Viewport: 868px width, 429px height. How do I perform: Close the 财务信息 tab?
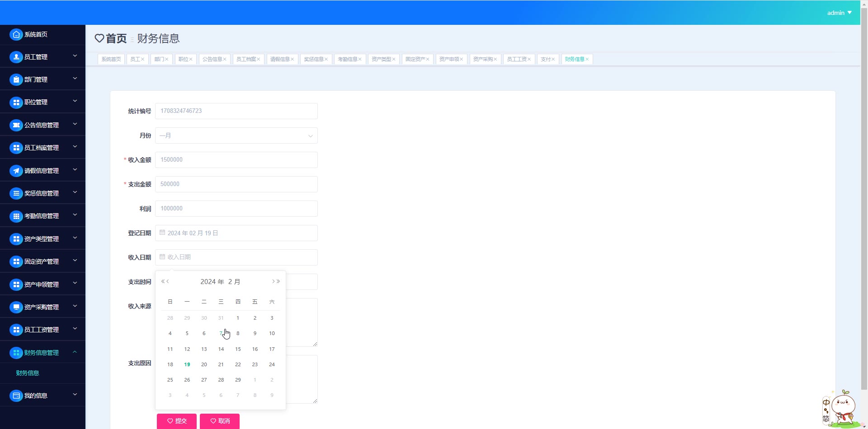(x=587, y=59)
